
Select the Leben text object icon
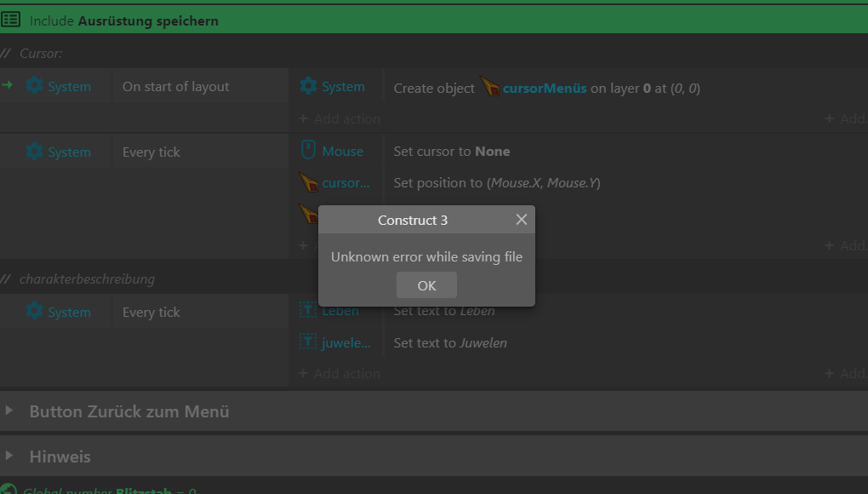pyautogui.click(x=308, y=311)
